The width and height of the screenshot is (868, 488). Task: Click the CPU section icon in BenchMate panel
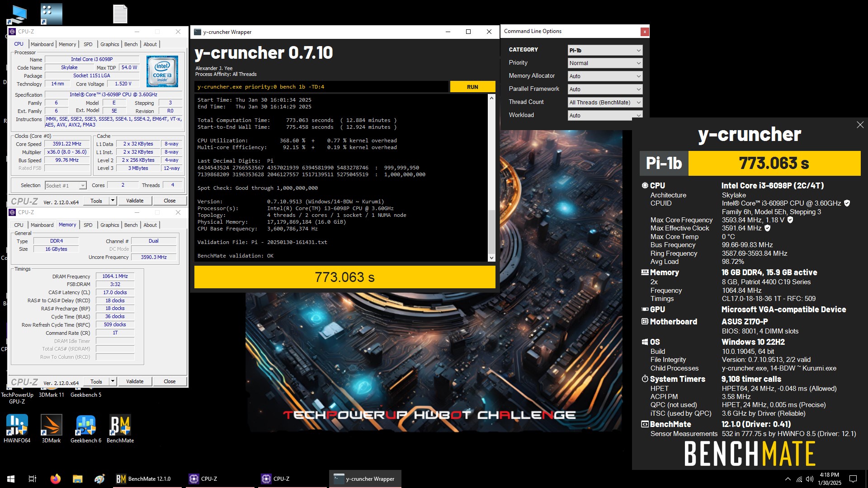(645, 186)
